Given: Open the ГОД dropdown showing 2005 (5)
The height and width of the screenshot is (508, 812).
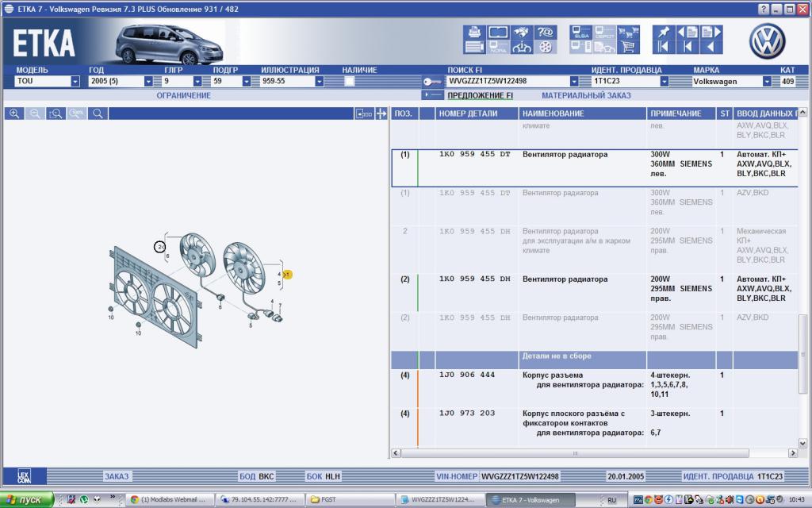Looking at the screenshot, I should coord(148,82).
